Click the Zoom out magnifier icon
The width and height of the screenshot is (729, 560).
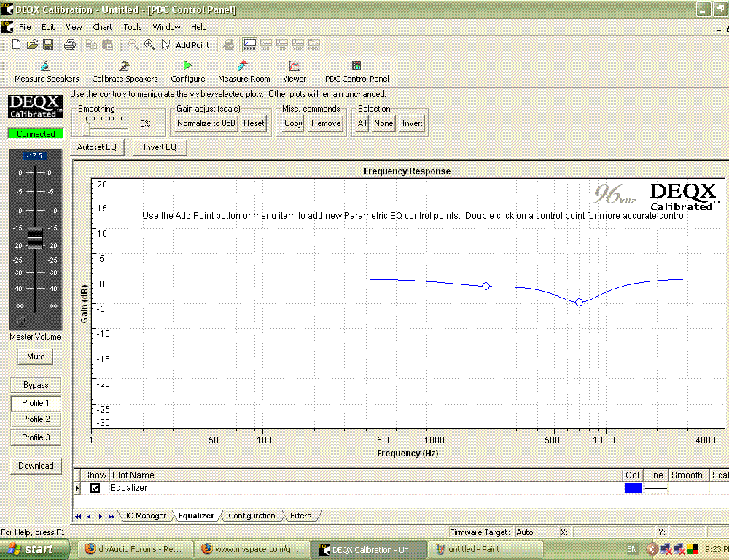pos(133,44)
